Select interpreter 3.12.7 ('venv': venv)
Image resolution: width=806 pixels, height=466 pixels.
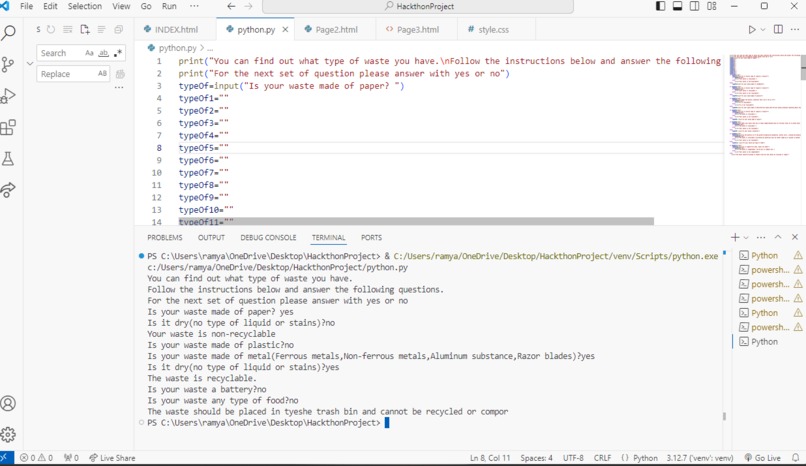point(700,458)
